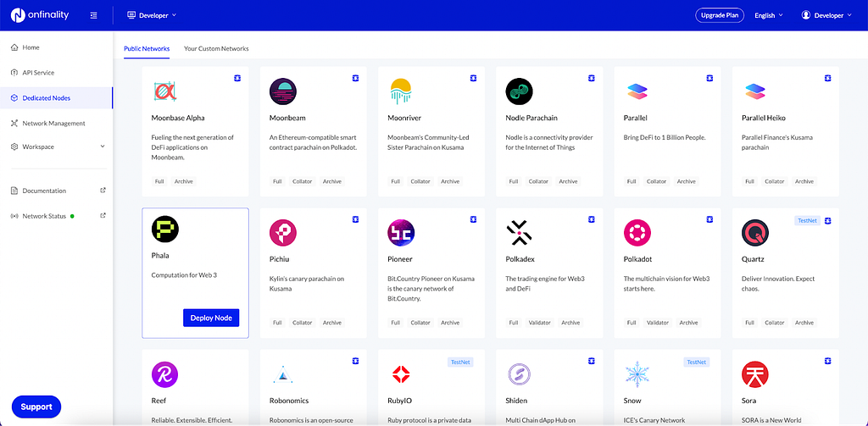Click the blue badge icon on Polkadot card

tap(709, 219)
